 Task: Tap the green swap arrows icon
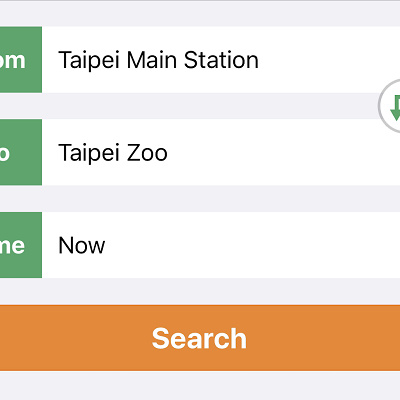point(395,108)
